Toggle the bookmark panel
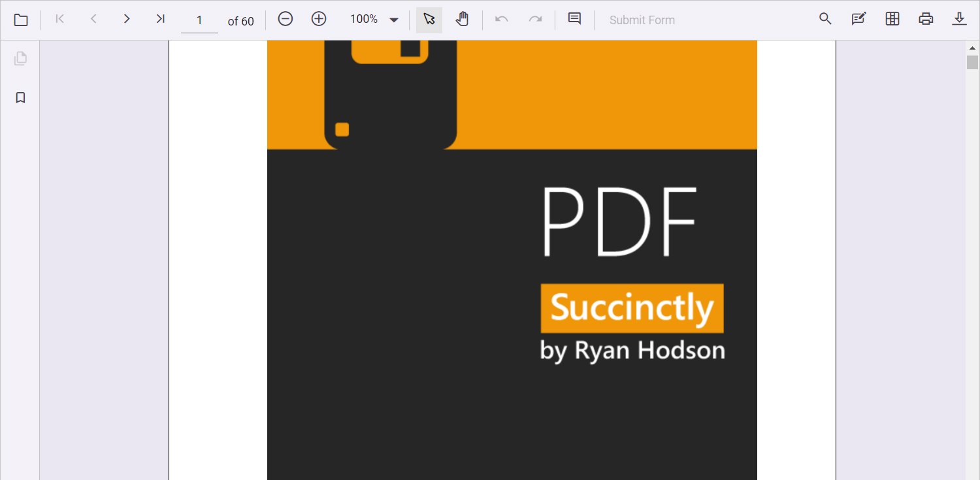 [x=20, y=98]
